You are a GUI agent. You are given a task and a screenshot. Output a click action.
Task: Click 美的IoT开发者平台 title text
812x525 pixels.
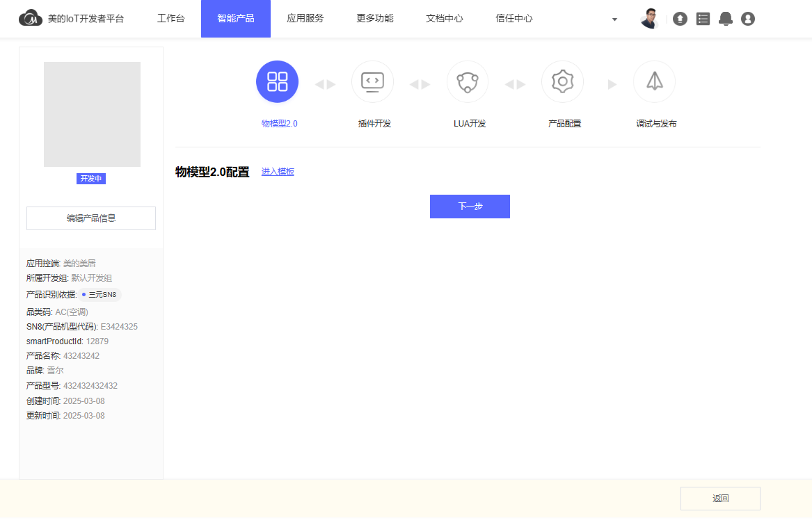pos(86,19)
